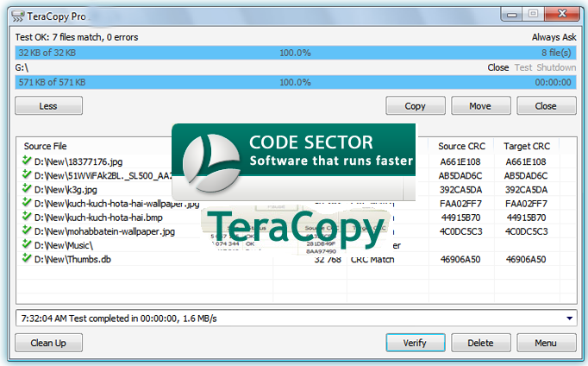Click green checkmark beside Thumbs.db
Screen dimensions: 588x366
pos(27,257)
